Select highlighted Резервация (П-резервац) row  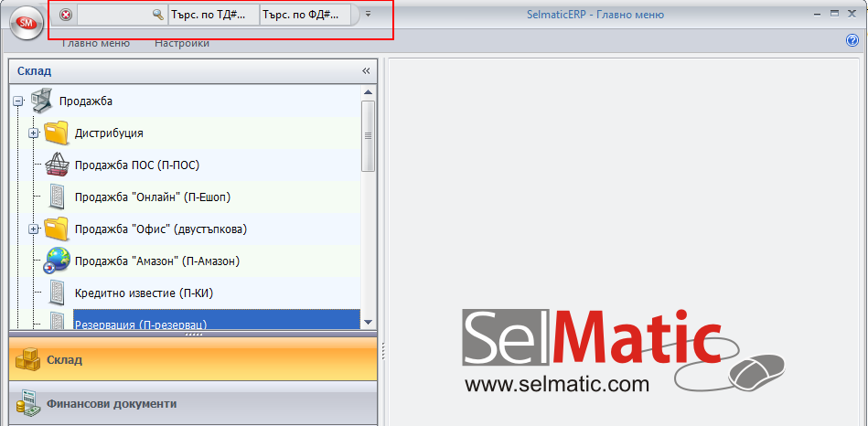point(217,319)
